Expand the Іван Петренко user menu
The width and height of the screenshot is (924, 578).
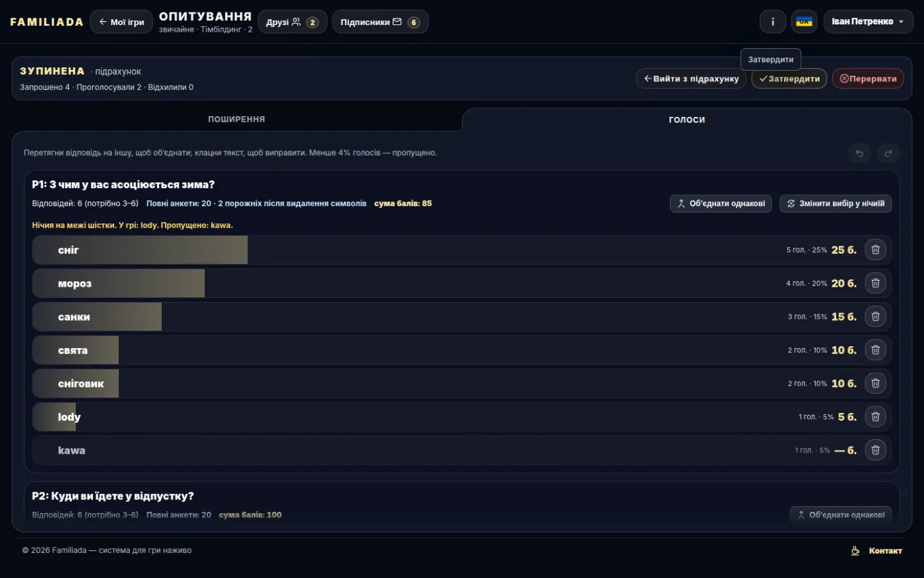point(868,22)
